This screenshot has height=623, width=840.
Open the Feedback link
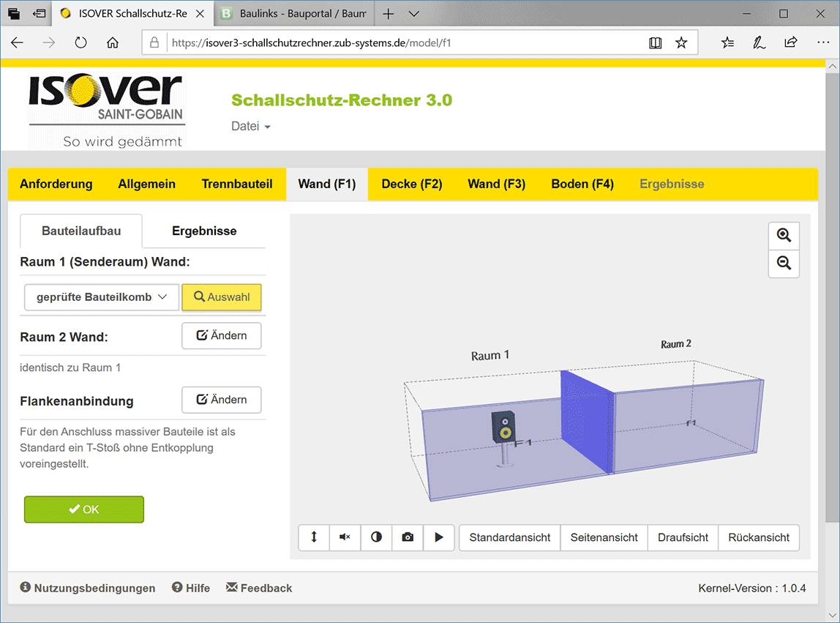[x=259, y=588]
